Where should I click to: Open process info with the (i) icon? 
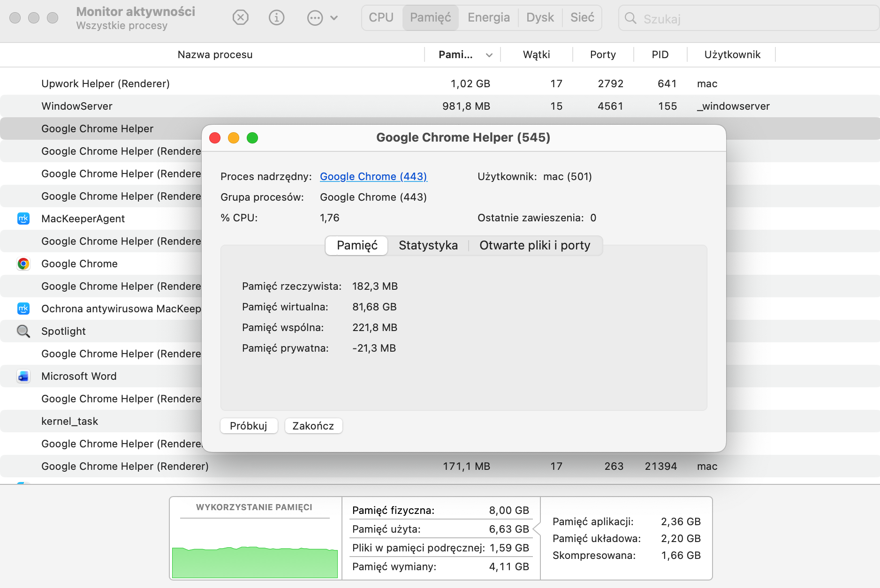point(277,18)
